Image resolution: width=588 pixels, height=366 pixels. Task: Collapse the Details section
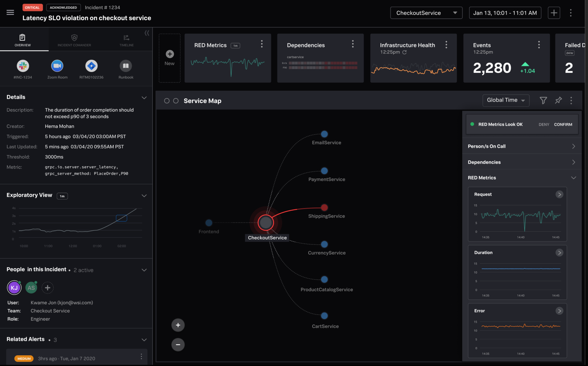pyautogui.click(x=144, y=98)
